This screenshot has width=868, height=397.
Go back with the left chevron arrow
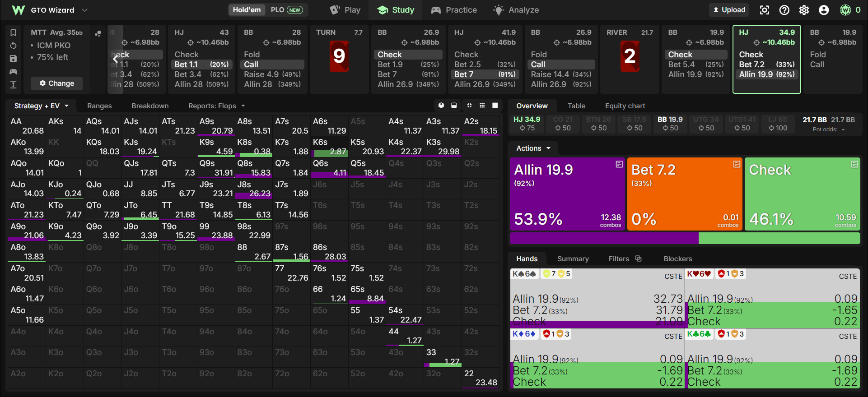[115, 59]
